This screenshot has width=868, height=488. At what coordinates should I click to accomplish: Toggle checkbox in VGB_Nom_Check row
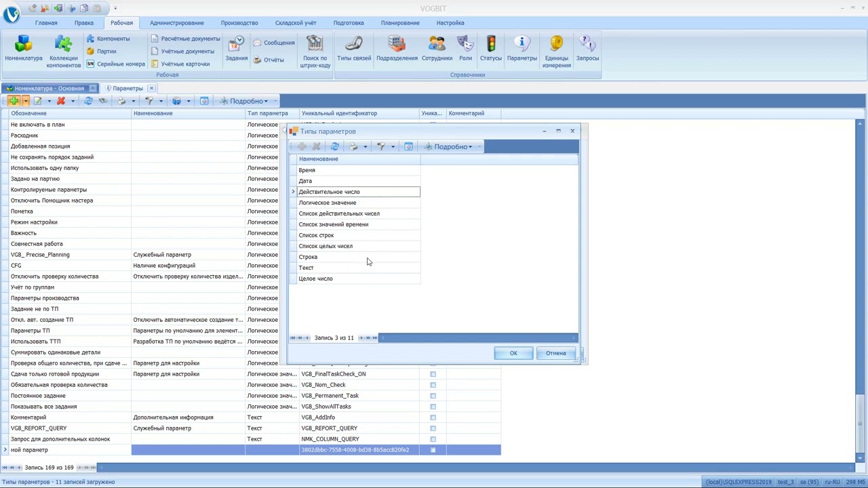433,385
